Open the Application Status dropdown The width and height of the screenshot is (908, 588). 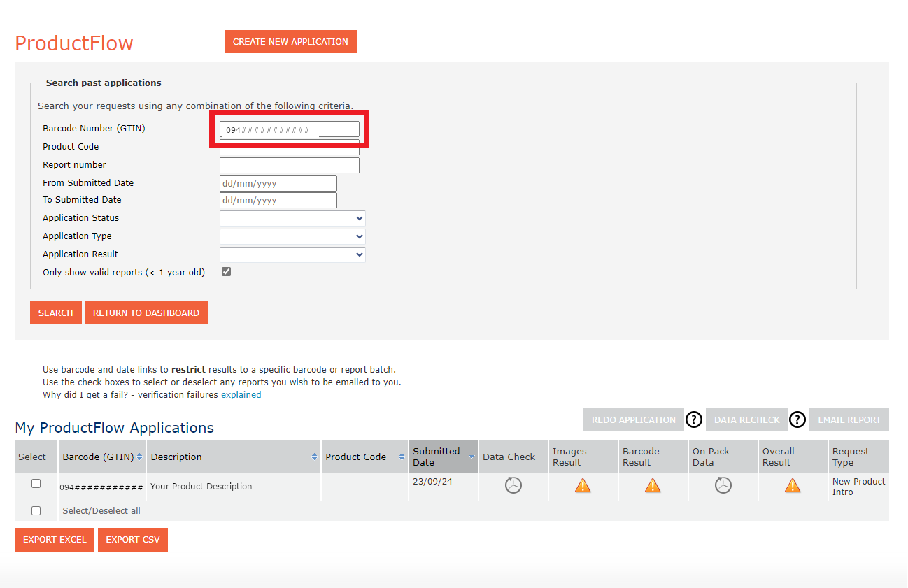coord(292,218)
